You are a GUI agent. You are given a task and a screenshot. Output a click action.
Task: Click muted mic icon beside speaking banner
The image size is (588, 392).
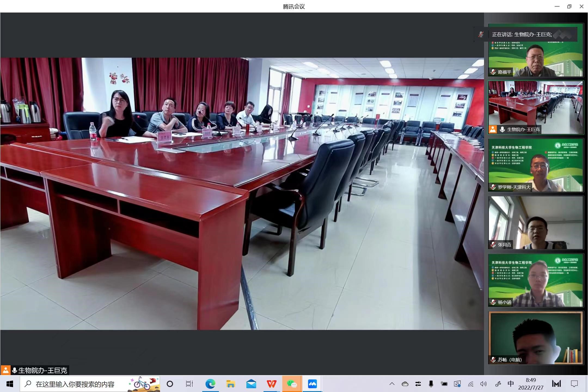[481, 34]
